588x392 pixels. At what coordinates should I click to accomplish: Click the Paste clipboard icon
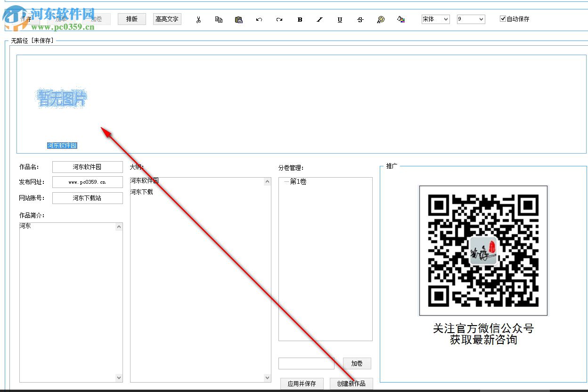pyautogui.click(x=239, y=19)
